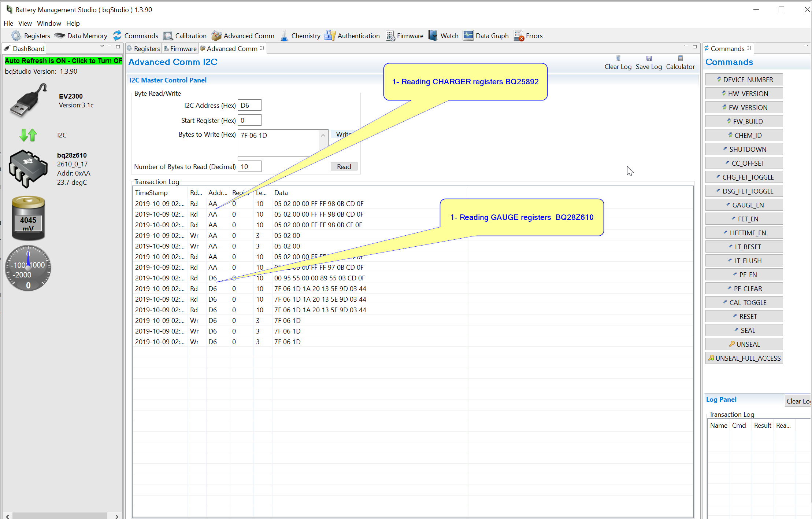The image size is (812, 519).
Task: Open Data Memory from the toolbar
Action: 81,36
